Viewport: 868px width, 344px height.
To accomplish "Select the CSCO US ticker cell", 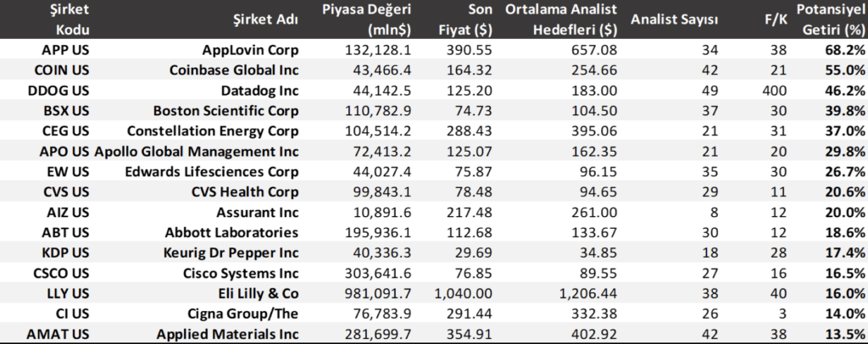I will 58,273.
